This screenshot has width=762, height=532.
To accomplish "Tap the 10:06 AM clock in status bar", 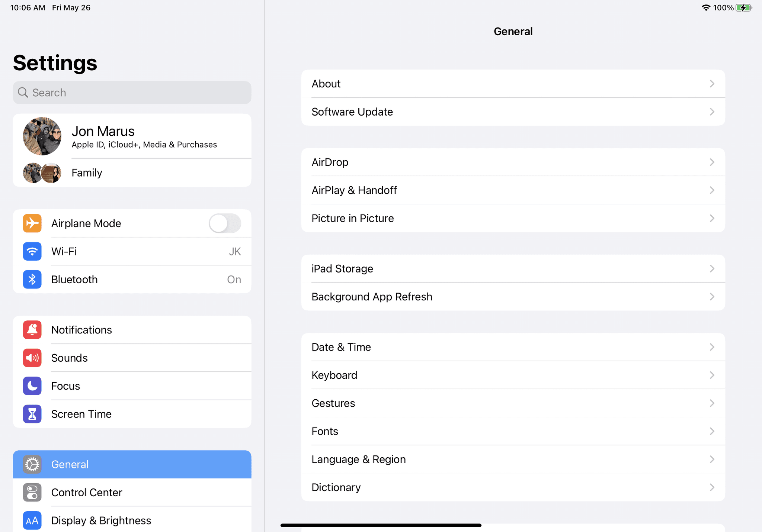I will 28,8.
